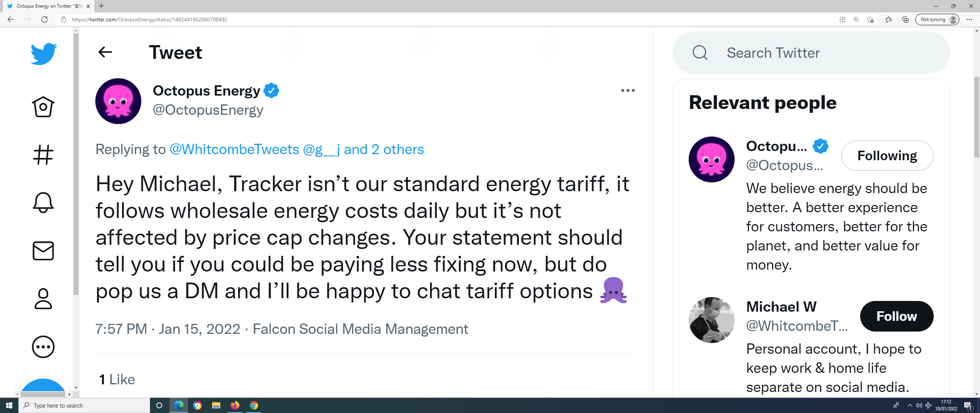Open tweet options three-dot menu
980x413 pixels.
(628, 91)
